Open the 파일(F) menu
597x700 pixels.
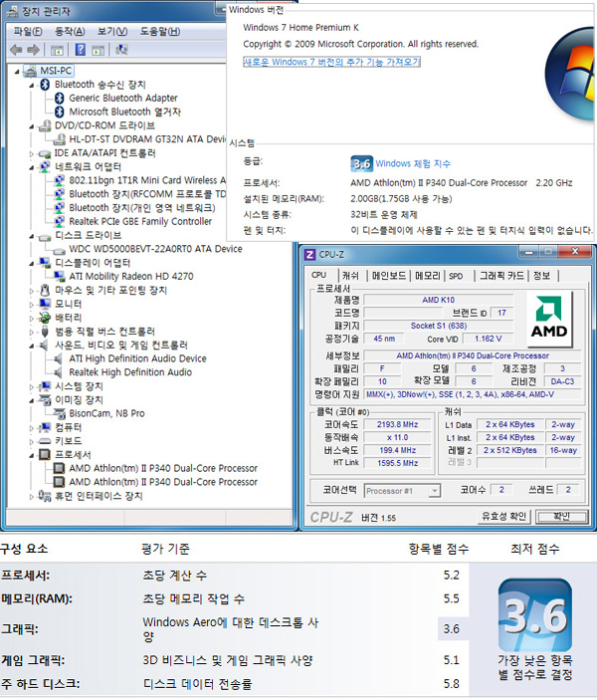(x=28, y=31)
